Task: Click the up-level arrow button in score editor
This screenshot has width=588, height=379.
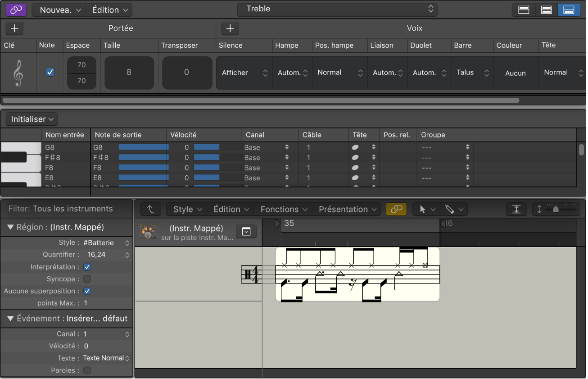Action: [151, 209]
